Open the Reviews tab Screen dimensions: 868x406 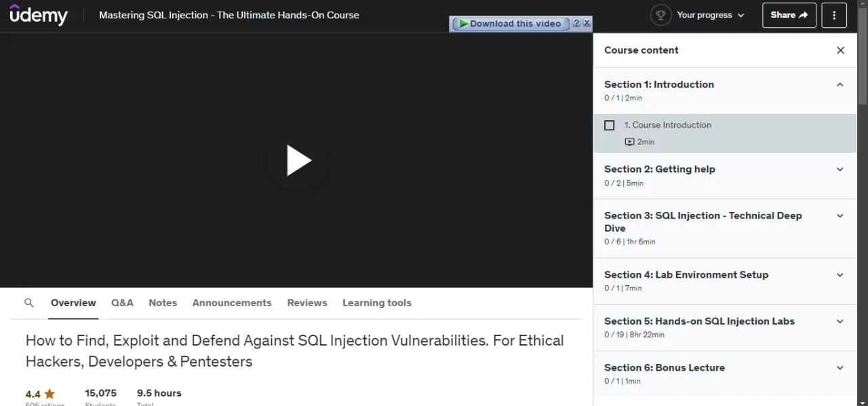tap(307, 303)
